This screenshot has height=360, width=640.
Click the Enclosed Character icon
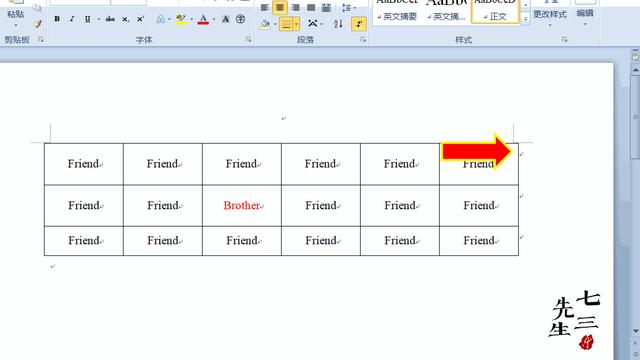pyautogui.click(x=240, y=19)
